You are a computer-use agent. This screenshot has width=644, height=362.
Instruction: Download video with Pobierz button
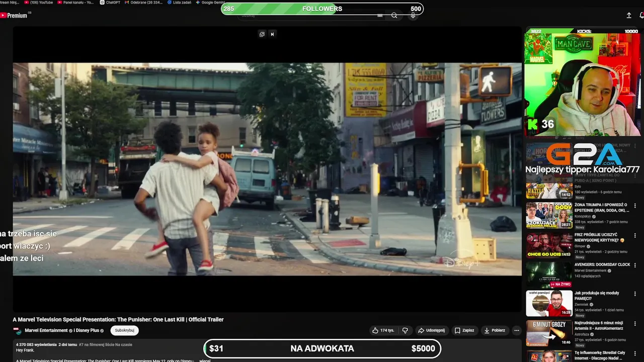pyautogui.click(x=495, y=330)
